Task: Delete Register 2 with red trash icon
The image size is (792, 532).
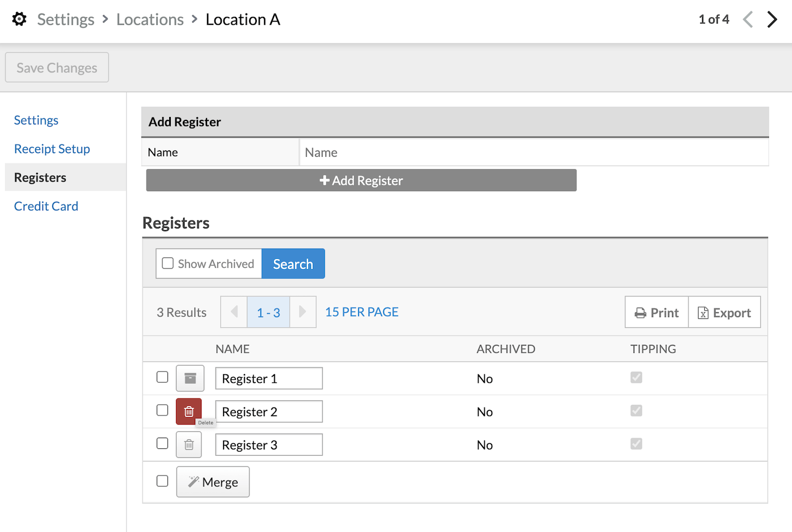Action: click(x=189, y=411)
